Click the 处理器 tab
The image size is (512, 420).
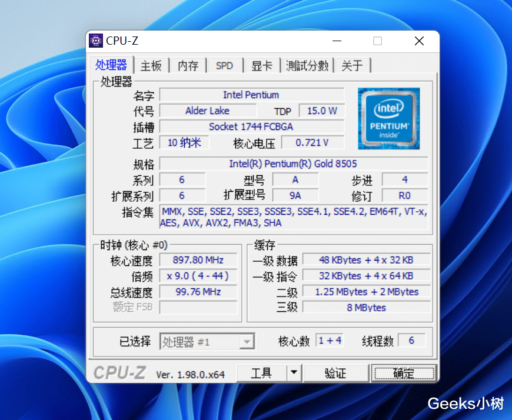pos(111,65)
